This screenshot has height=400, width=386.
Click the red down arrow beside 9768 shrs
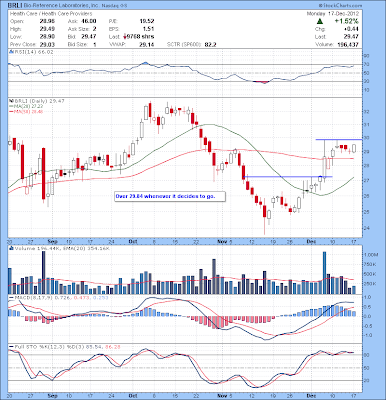(x=126, y=36)
